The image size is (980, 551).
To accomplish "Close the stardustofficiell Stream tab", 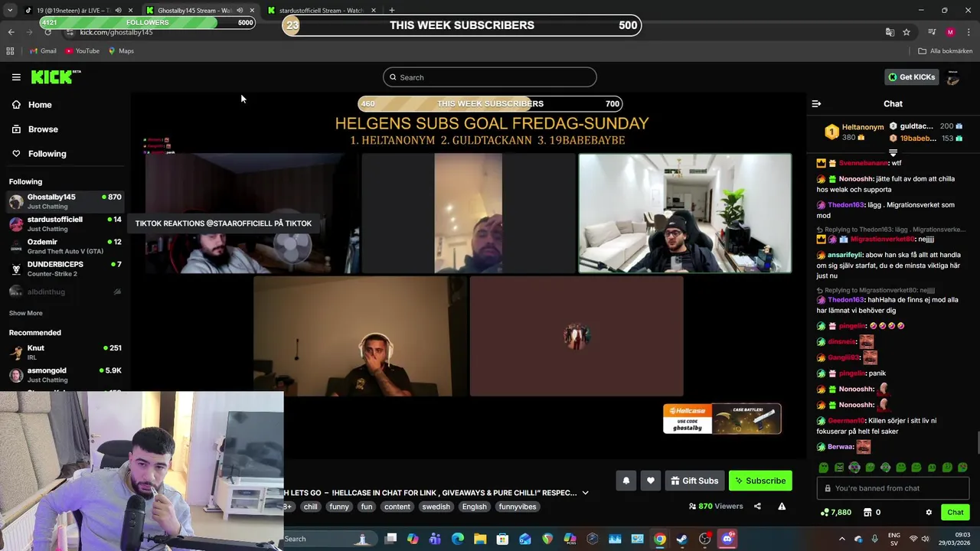I will [373, 10].
